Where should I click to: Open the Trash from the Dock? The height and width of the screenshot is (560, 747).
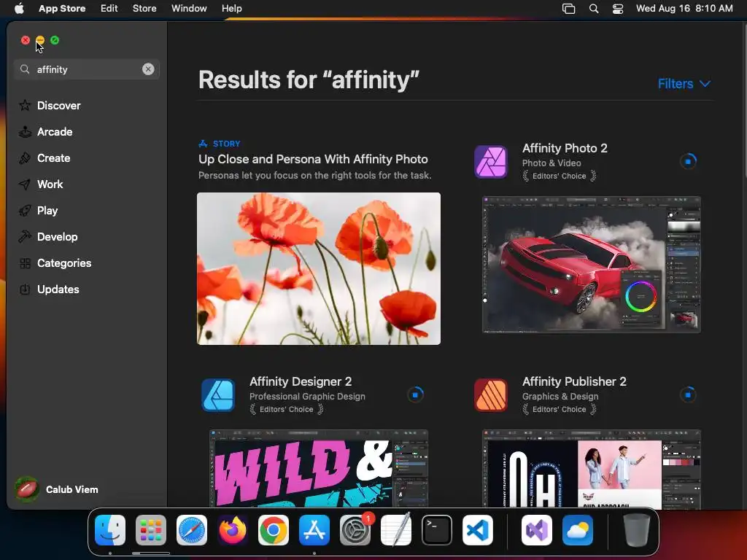[636, 530]
